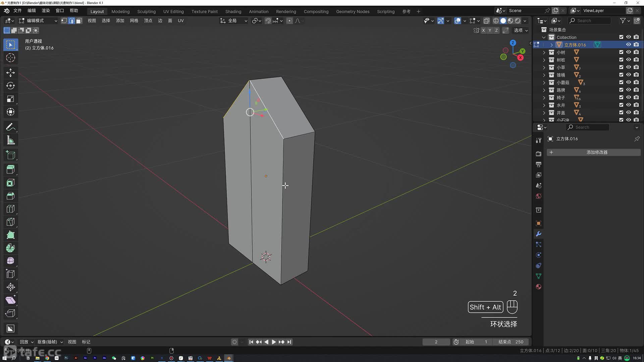Image resolution: width=644 pixels, height=362 pixels.
Task: Expand the 小树 collection
Action: (544, 52)
